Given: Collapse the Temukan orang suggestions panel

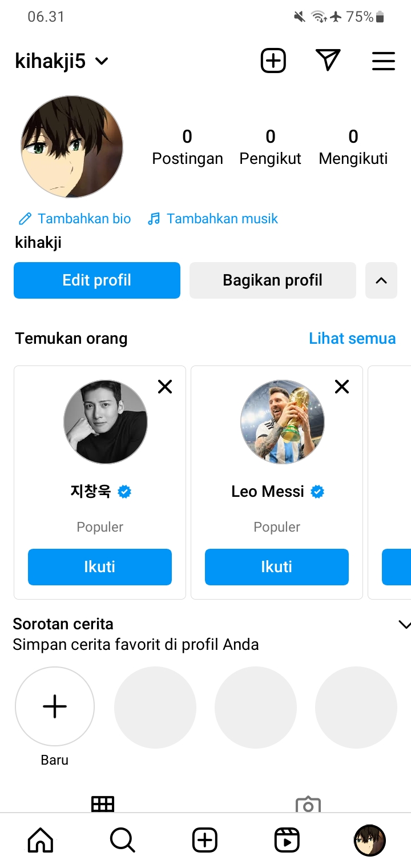Looking at the screenshot, I should coord(381,280).
